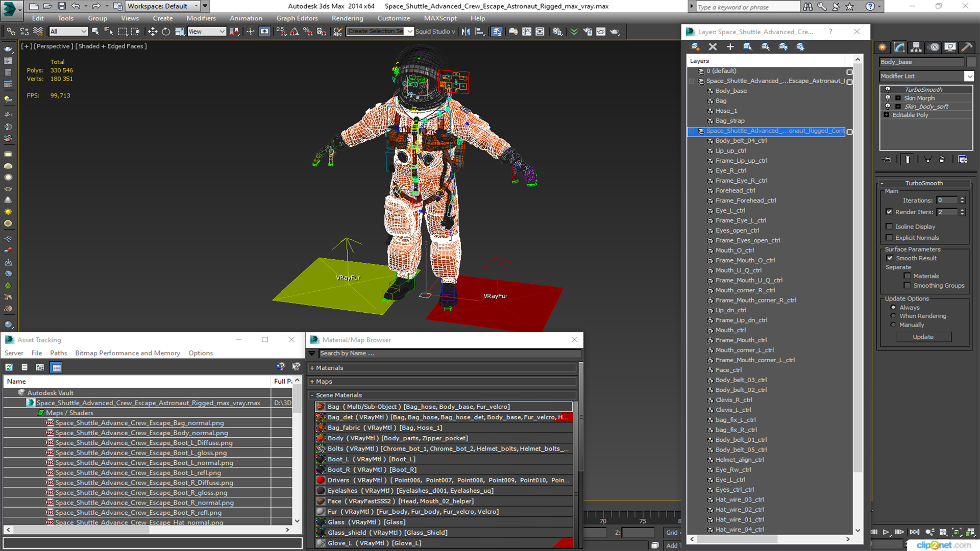980x551 pixels.
Task: Open the MAXScript menu
Action: [x=440, y=18]
